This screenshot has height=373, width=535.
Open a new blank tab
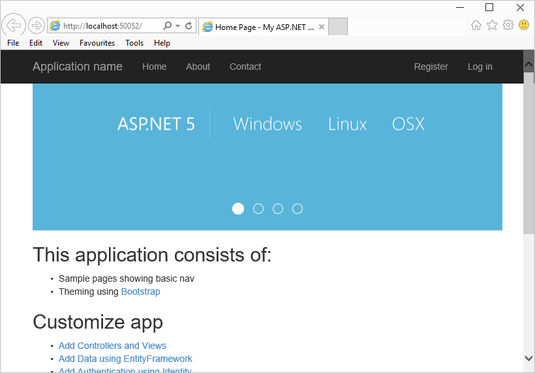(338, 27)
